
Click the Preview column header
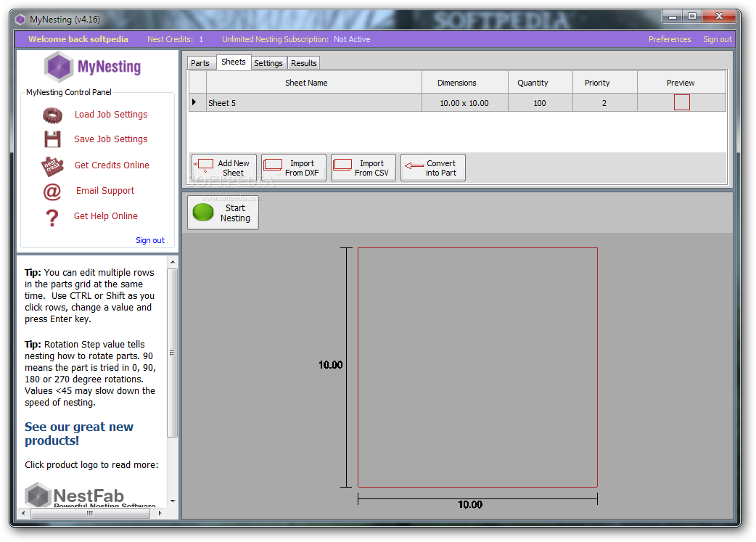pos(681,83)
